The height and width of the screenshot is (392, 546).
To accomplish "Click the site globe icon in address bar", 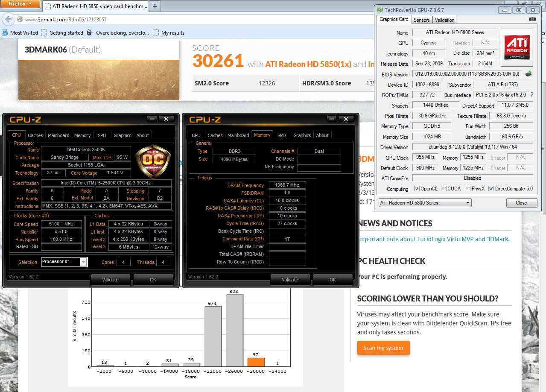I will 20,20.
